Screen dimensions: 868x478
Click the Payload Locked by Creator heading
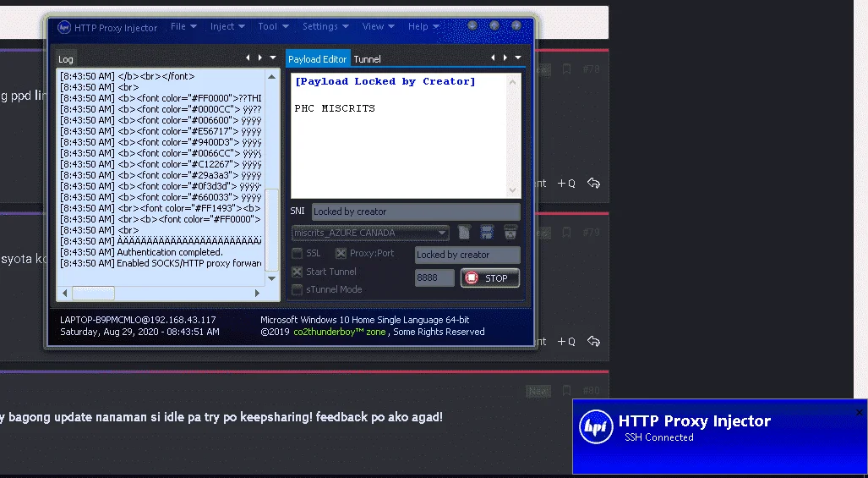385,81
